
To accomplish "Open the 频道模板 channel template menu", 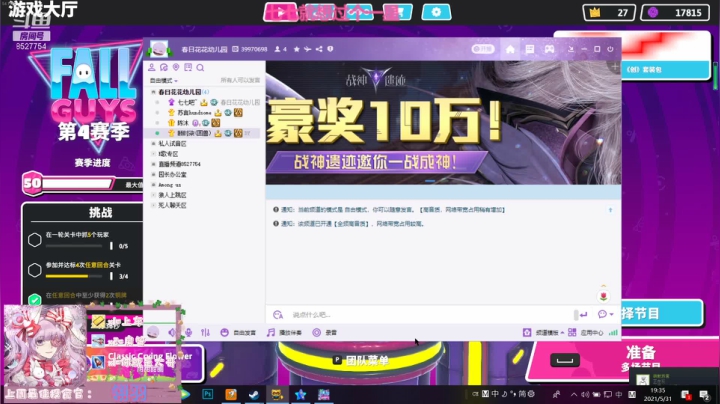I will point(543,332).
